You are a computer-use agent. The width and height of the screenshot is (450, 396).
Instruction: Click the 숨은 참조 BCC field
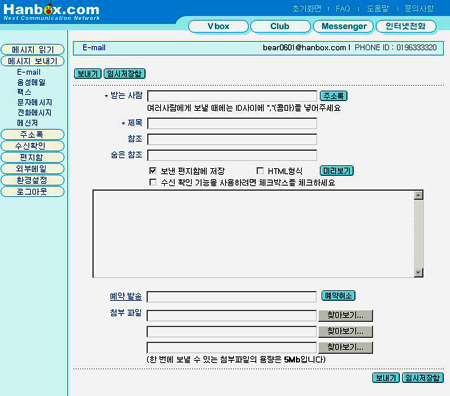[x=232, y=155]
